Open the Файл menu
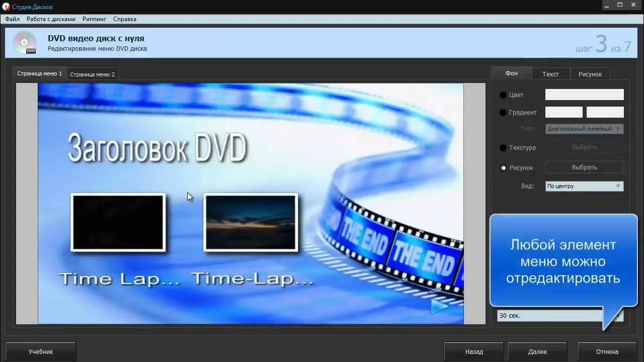The width and height of the screenshot is (644, 362). [13, 19]
